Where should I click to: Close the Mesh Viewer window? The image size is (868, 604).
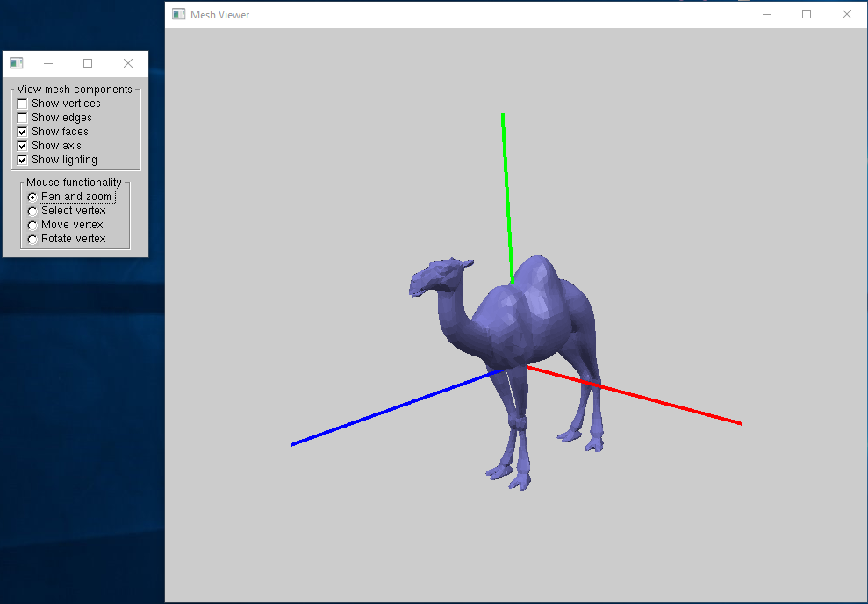tap(846, 14)
